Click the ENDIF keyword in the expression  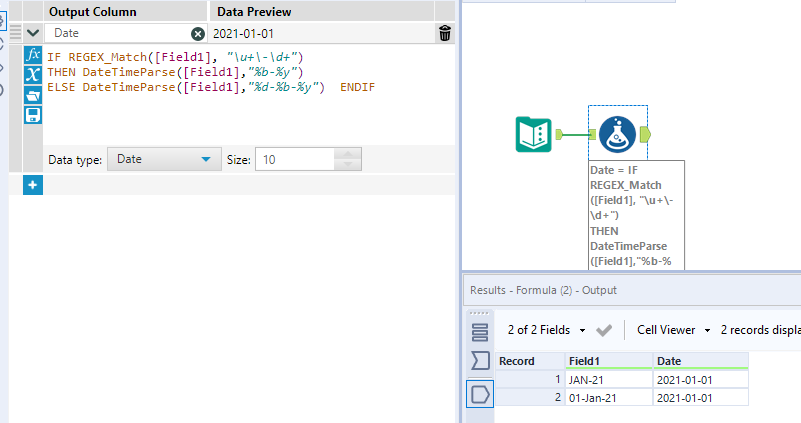(x=358, y=87)
